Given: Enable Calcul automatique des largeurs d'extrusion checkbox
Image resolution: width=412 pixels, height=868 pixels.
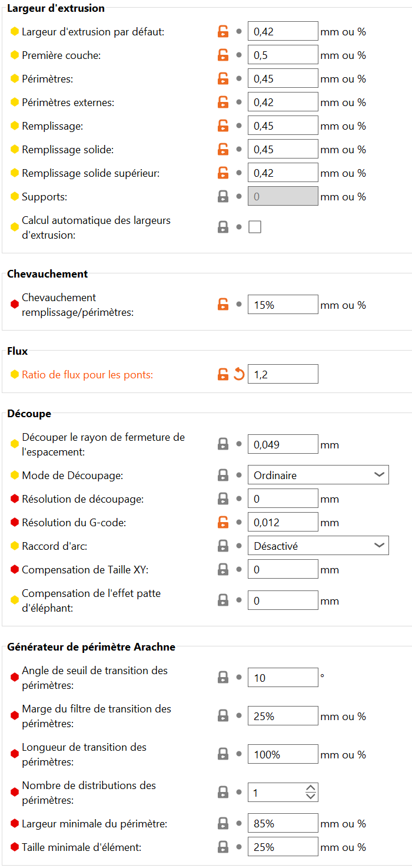Looking at the screenshot, I should (255, 227).
